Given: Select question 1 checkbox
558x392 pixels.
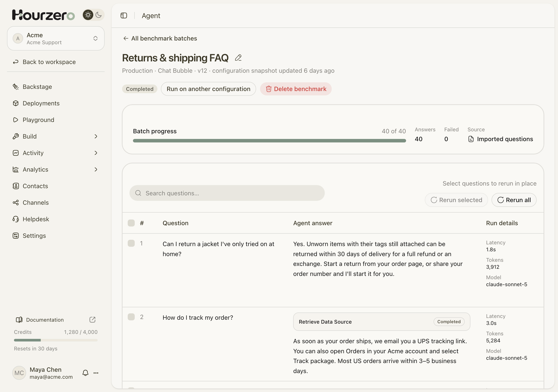Looking at the screenshot, I should point(131,243).
